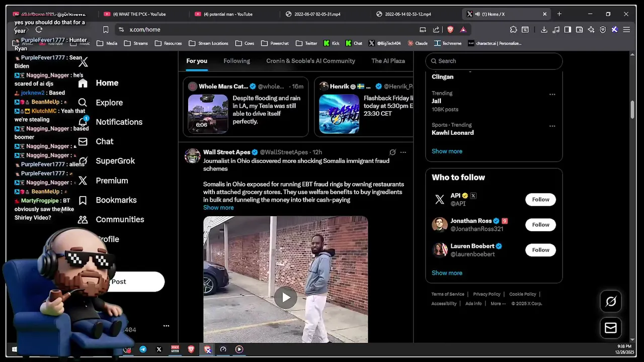This screenshot has height=362, width=644.
Task: Show more Who to follow suggestions
Action: coord(447,273)
